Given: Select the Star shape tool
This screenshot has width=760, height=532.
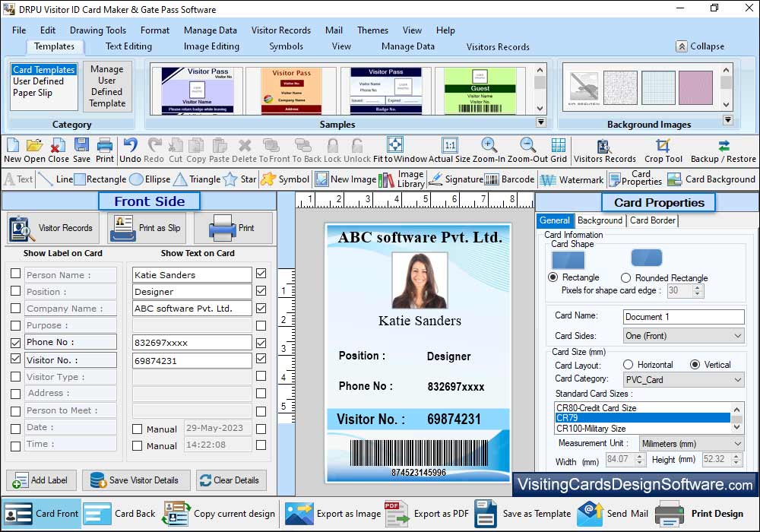Looking at the screenshot, I should coord(240,179).
